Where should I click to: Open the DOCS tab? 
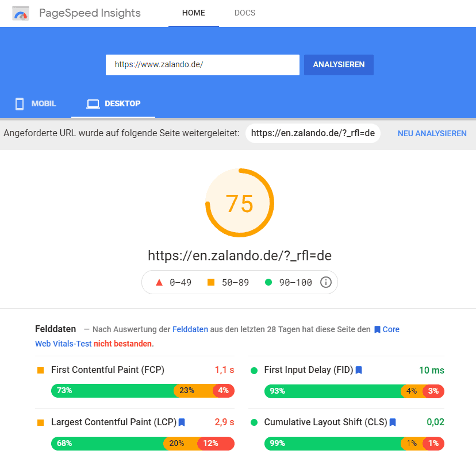tap(245, 13)
